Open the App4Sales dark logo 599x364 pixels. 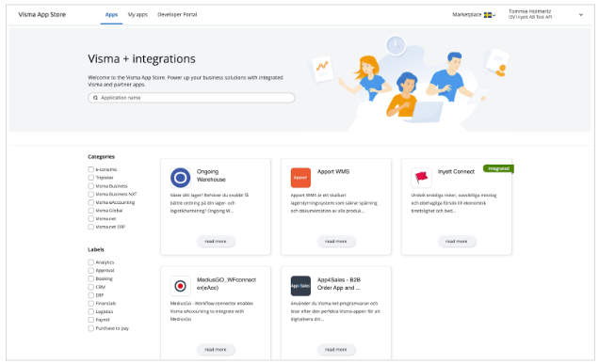(300, 286)
